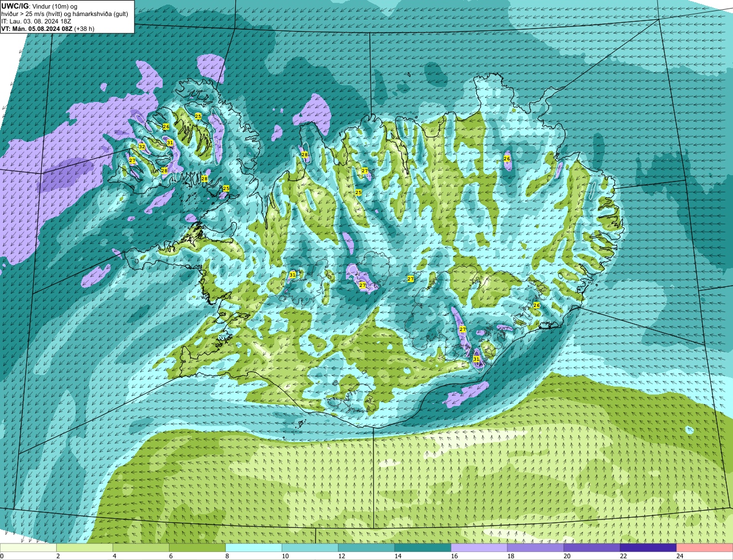Click the '12' tick label on the color scale

[x=341, y=556]
